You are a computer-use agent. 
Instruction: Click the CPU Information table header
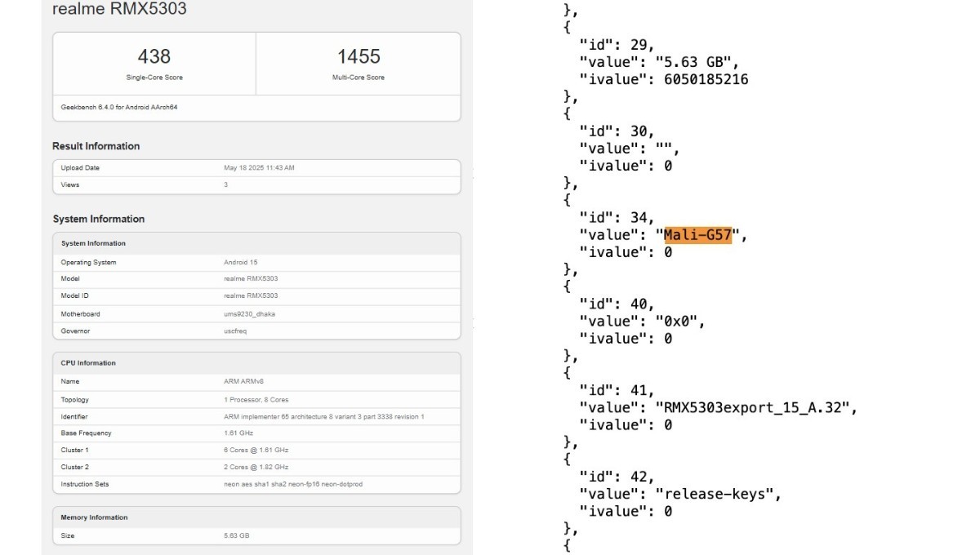point(88,362)
